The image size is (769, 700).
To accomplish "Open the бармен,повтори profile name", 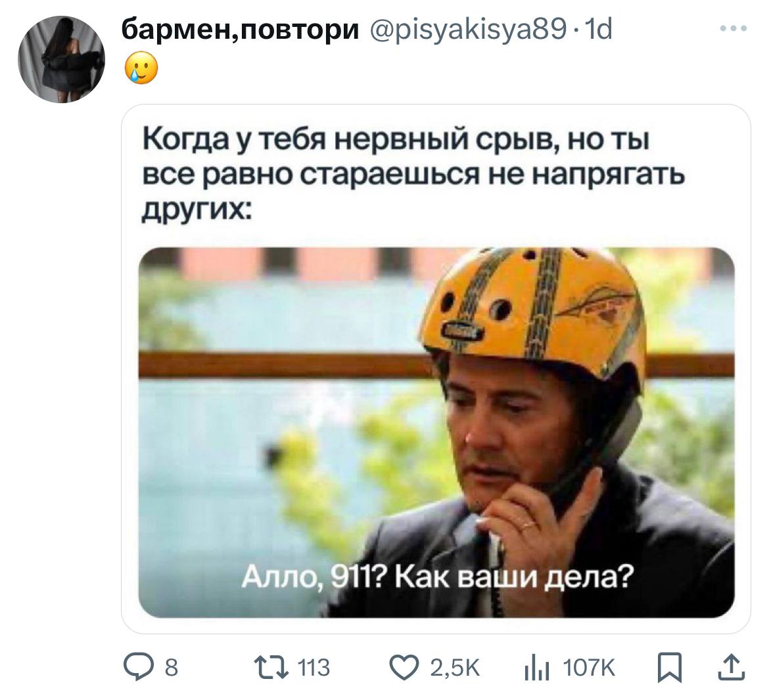I will (x=241, y=30).
